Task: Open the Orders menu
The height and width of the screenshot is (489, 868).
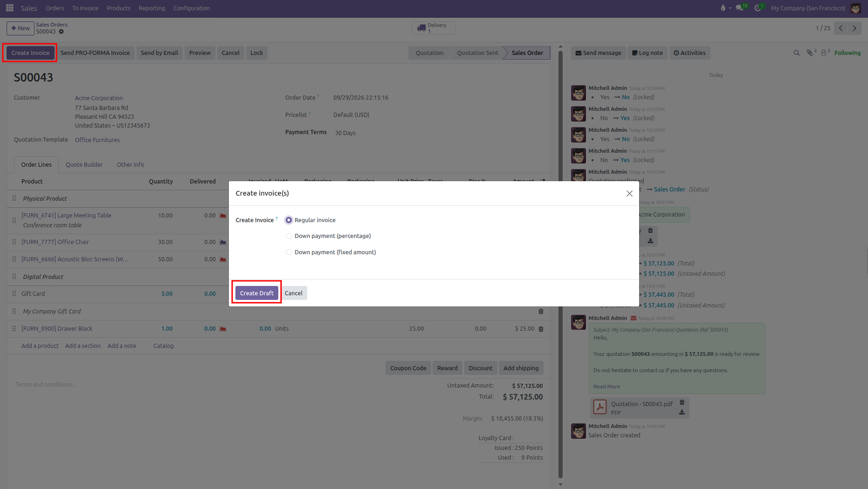Action: pos(55,8)
